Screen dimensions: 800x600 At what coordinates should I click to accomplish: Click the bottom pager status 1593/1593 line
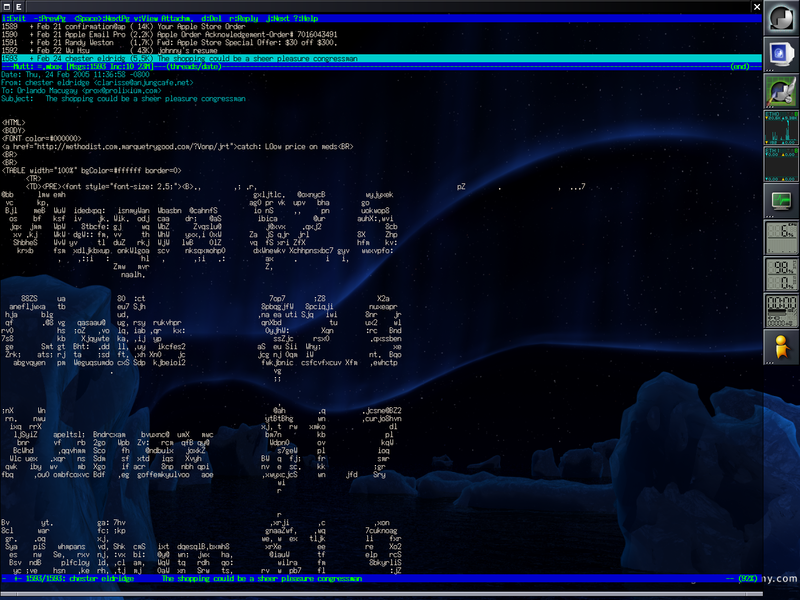click(x=381, y=579)
